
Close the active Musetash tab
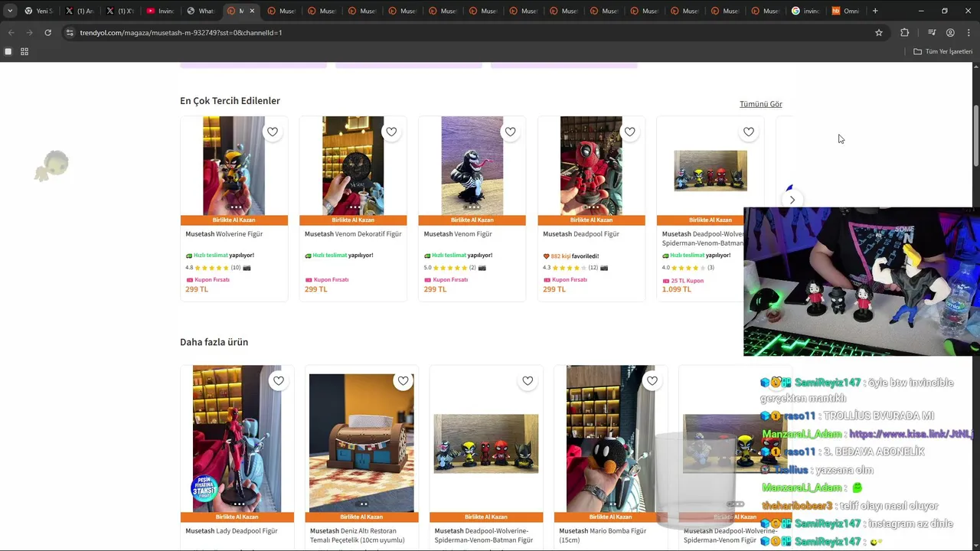(252, 11)
